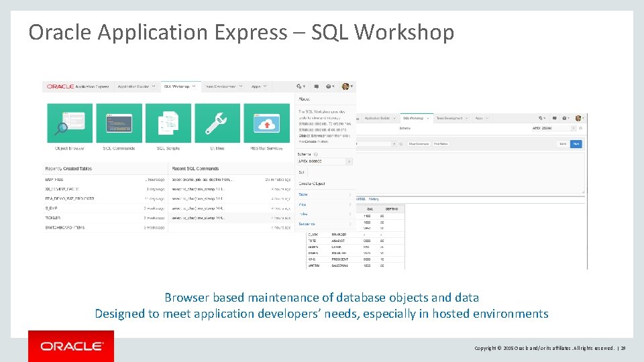Click the Save button in the SQL Commands window

click(x=563, y=144)
